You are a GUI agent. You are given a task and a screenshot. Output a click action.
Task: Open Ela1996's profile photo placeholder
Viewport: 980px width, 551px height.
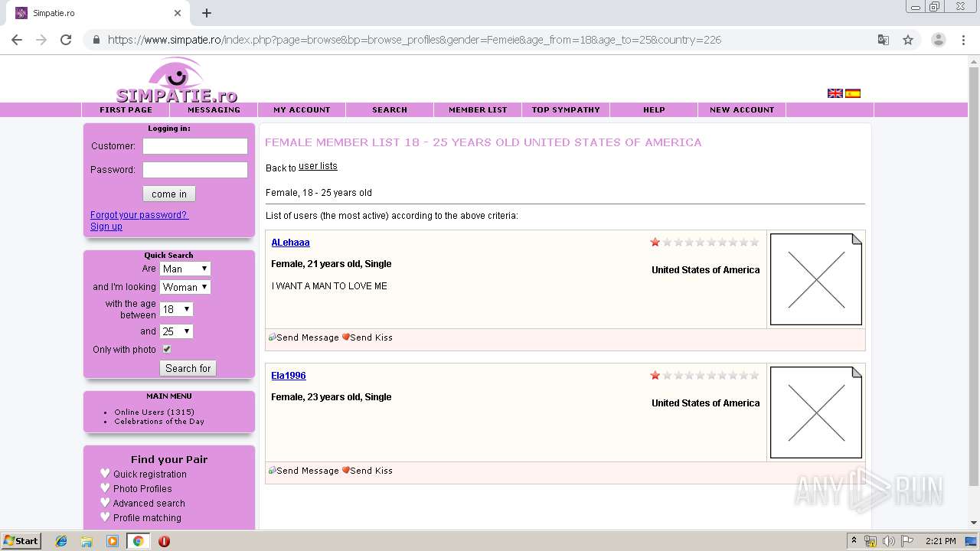[x=816, y=412]
